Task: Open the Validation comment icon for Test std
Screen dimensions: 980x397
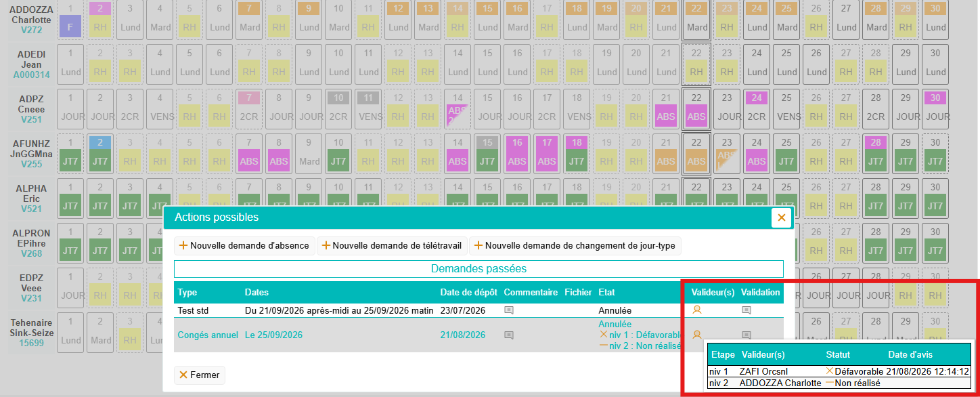Action: coord(747,310)
